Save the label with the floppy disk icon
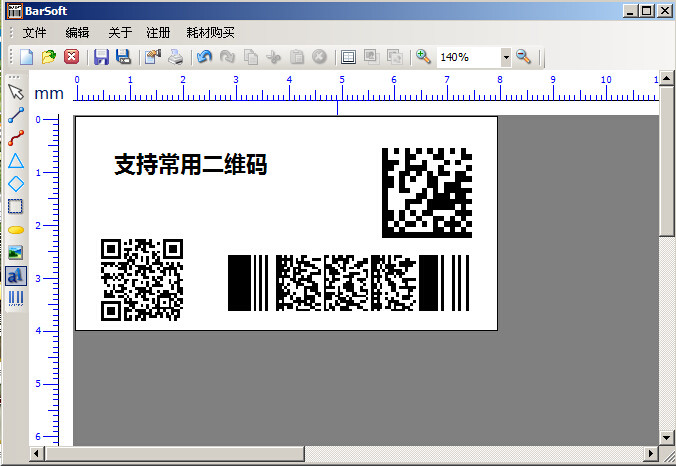The height and width of the screenshot is (466, 676). tap(101, 57)
